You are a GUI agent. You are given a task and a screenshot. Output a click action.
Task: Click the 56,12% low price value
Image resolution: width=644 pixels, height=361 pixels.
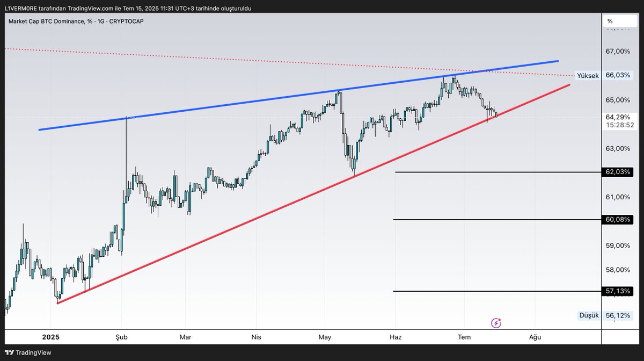[617, 315]
